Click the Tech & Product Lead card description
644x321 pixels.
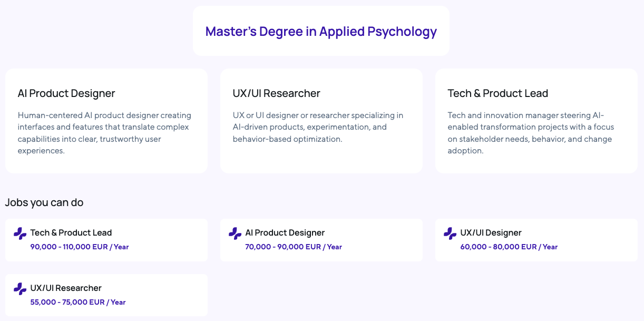tap(531, 133)
